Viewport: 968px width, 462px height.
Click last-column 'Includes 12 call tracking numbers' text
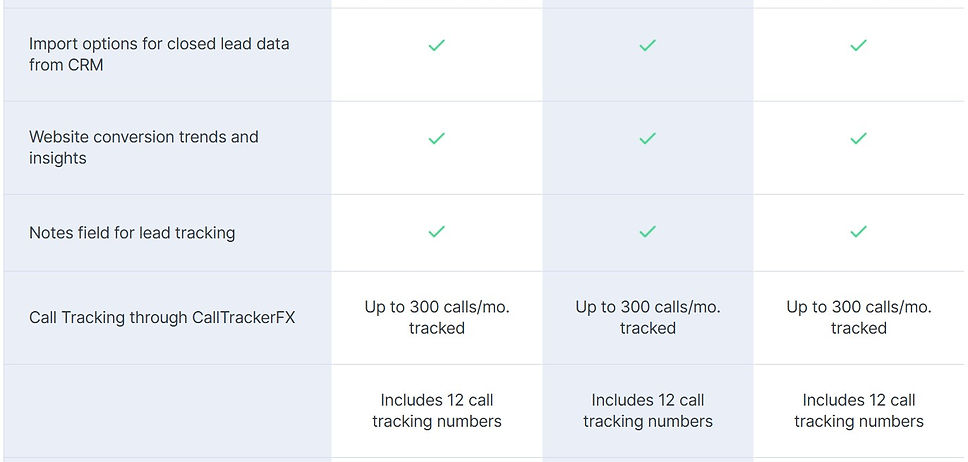tap(859, 411)
